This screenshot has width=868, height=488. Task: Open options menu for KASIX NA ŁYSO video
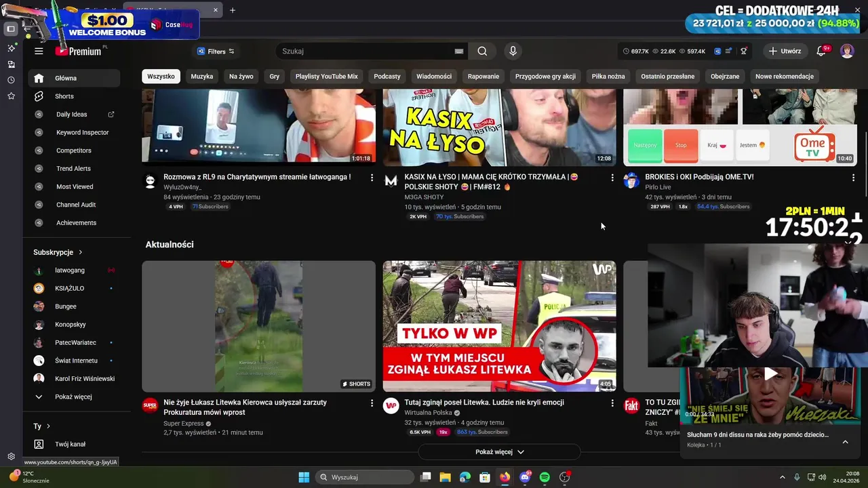(x=612, y=178)
